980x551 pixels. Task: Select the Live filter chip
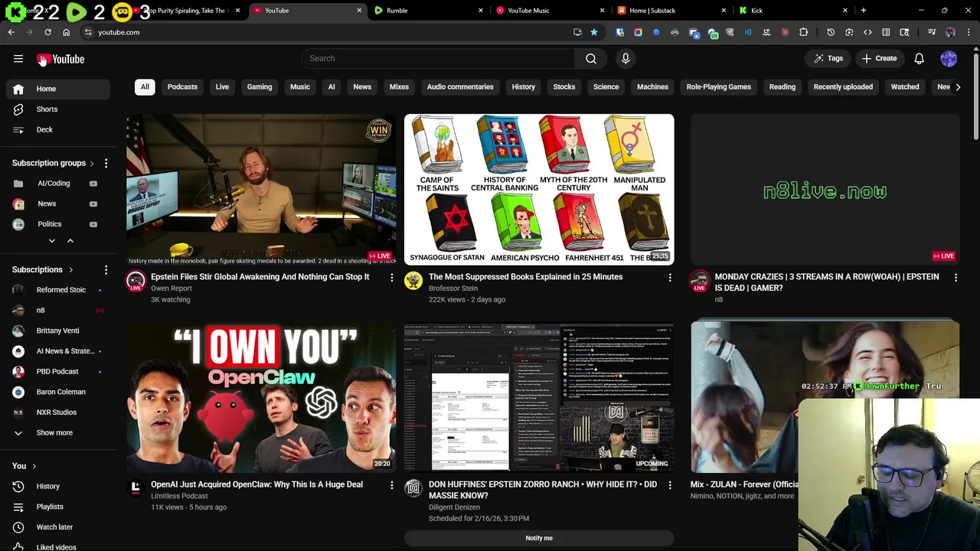222,86
